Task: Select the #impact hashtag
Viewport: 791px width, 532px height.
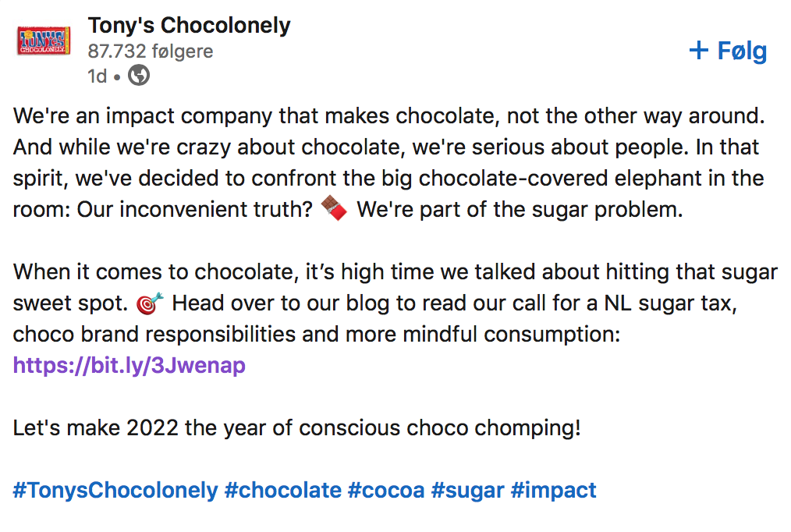Action: click(553, 490)
